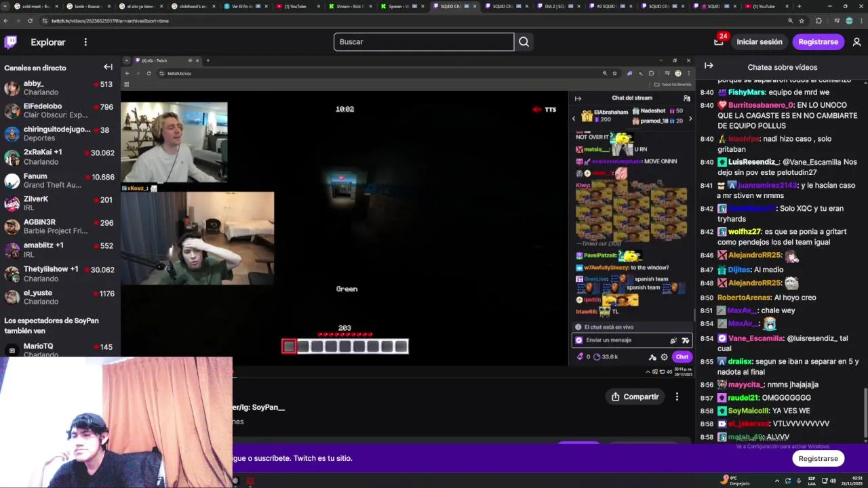Open AGBIN3R channel in sidebar

[x=59, y=226]
